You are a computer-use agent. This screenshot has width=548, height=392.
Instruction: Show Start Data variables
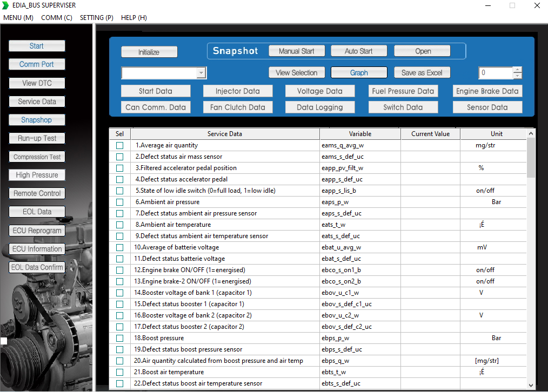pyautogui.click(x=156, y=91)
